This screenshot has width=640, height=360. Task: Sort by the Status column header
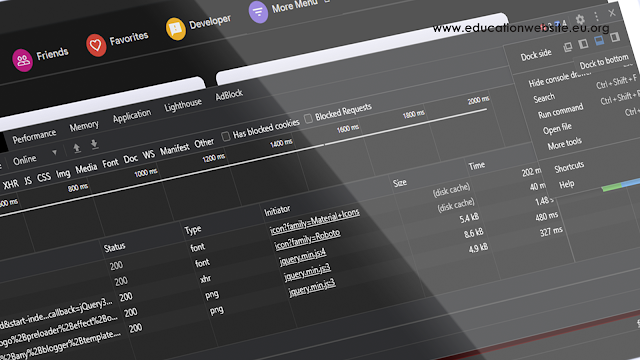tap(114, 247)
